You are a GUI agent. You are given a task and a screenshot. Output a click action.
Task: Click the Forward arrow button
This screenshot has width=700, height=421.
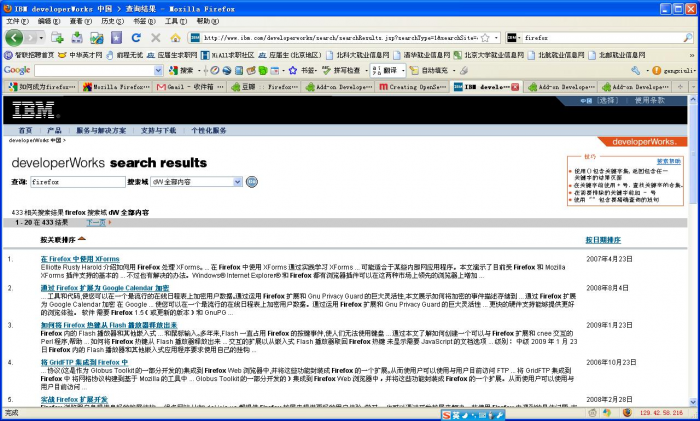pyautogui.click(x=30, y=38)
